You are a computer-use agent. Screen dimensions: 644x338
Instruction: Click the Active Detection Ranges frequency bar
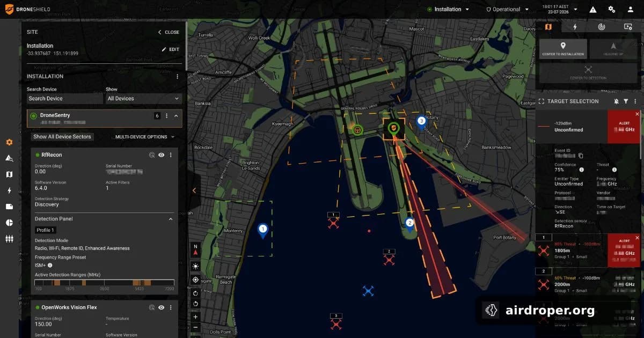click(104, 282)
